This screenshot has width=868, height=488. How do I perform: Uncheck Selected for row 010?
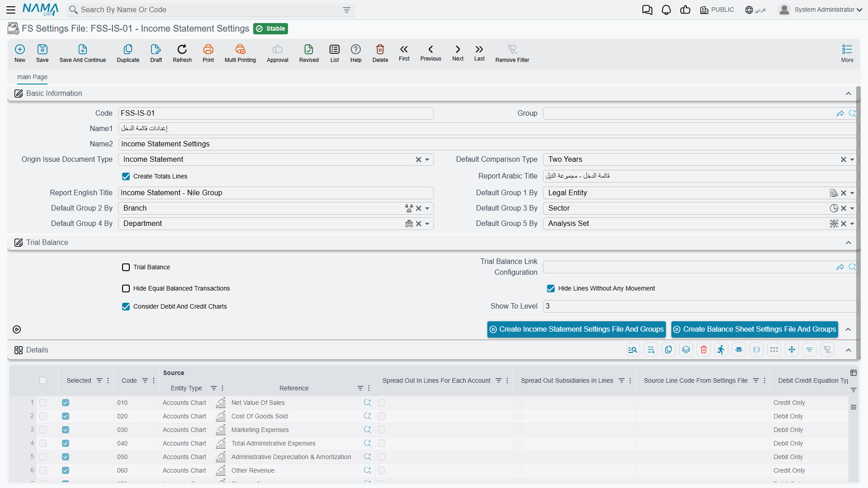pos(66,403)
